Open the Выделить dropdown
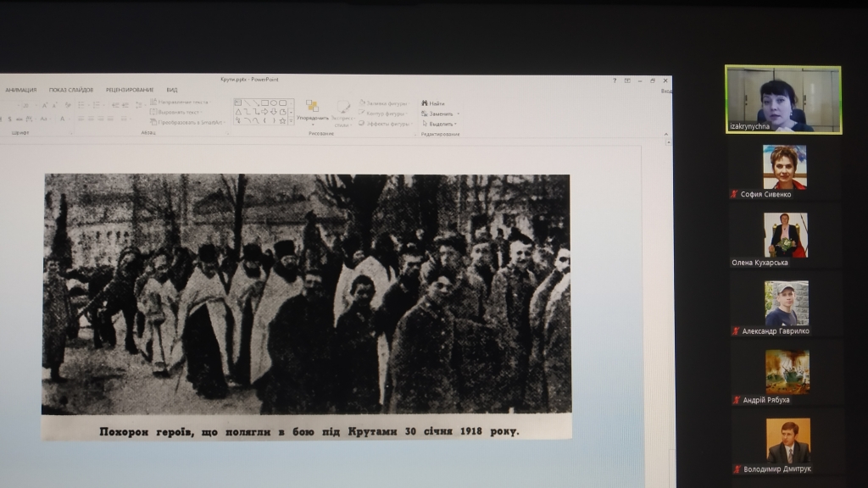The image size is (868, 488). pyautogui.click(x=440, y=124)
